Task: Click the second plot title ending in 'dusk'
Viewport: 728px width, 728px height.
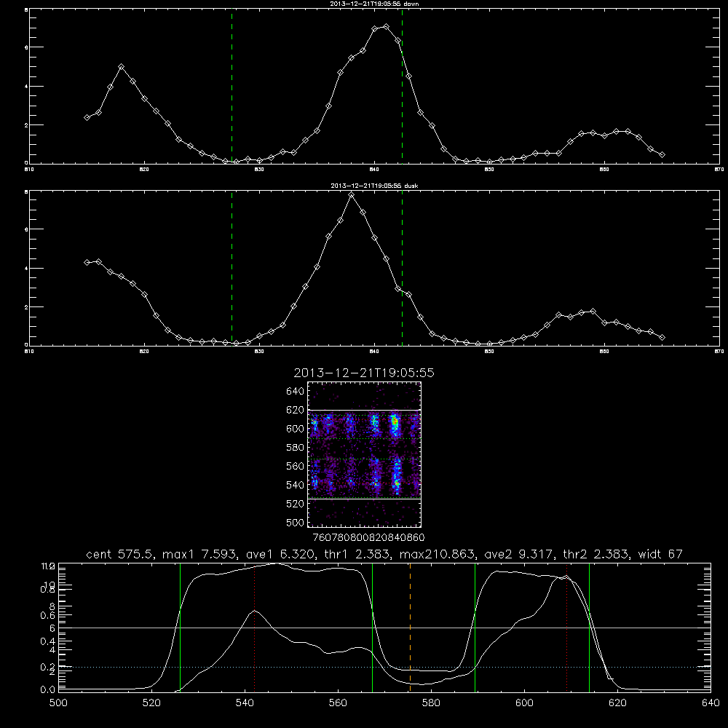Action: [x=374, y=186]
